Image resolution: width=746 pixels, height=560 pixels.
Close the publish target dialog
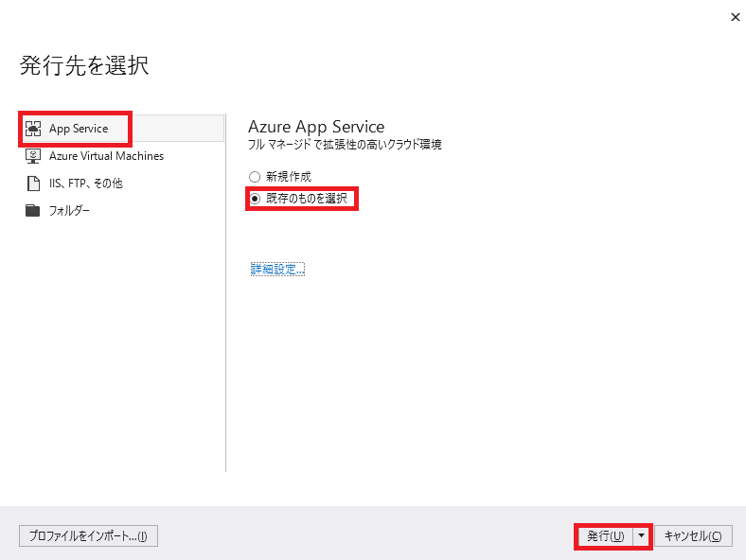pos(735,17)
